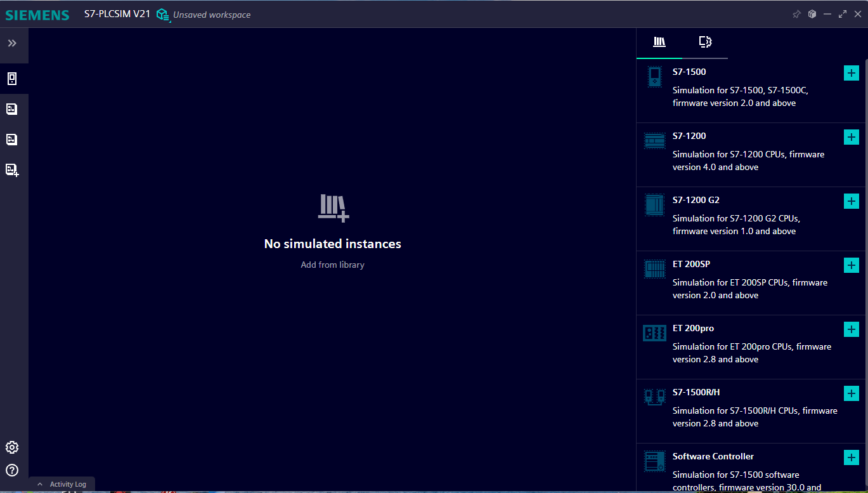Add an S7-1500 simulation instance
The height and width of the screenshot is (493, 868).
click(x=851, y=73)
